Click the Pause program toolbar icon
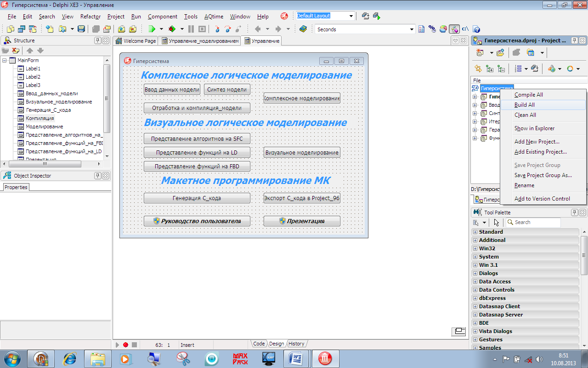The image size is (588, 368). 191,29
